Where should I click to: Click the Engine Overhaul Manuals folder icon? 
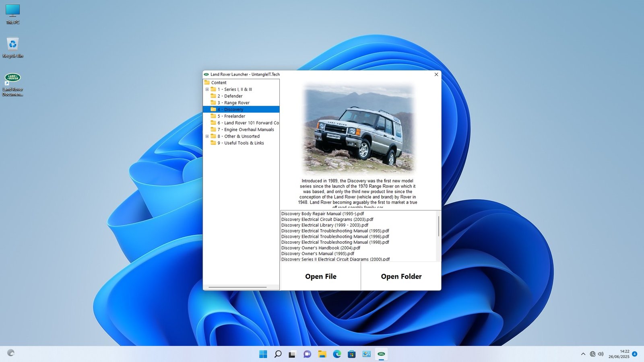coord(213,130)
